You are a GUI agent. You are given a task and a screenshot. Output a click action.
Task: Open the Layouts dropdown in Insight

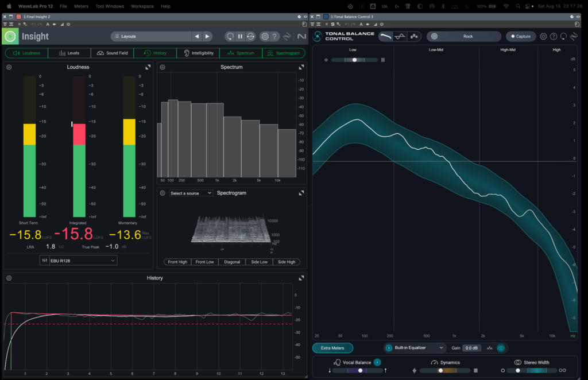coord(151,36)
